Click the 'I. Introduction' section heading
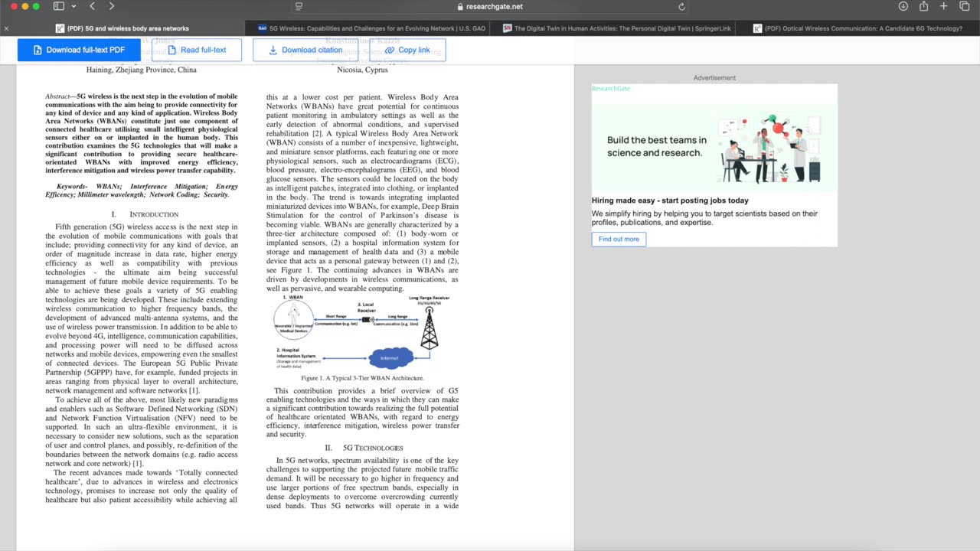 pos(145,214)
